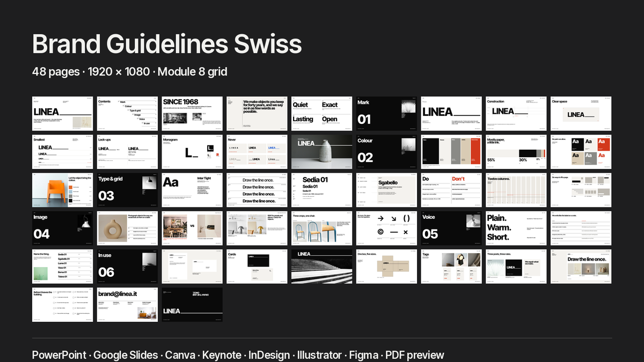Select the orange chair slide thumbnail

[x=62, y=190]
